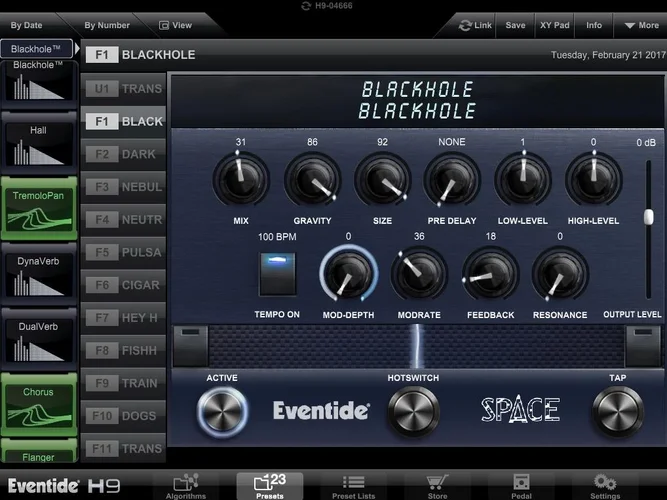The width and height of the screenshot is (667, 500).
Task: Expand the More dropdown menu
Action: coord(641,25)
